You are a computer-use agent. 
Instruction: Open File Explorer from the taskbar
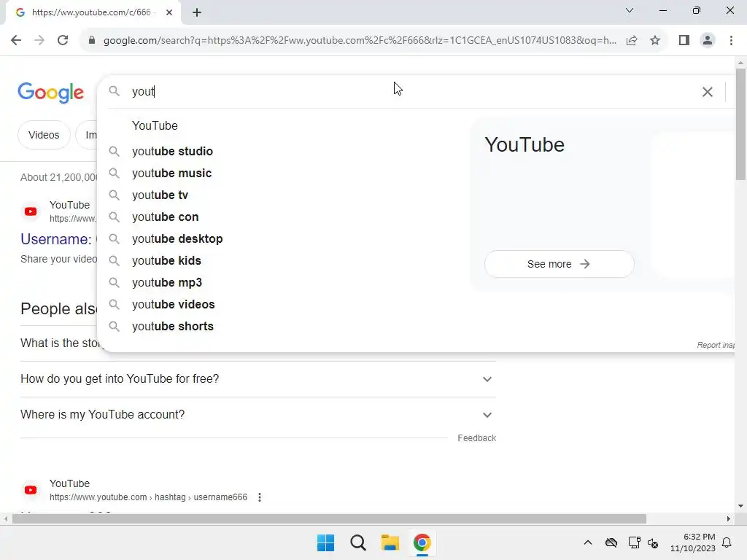point(390,542)
